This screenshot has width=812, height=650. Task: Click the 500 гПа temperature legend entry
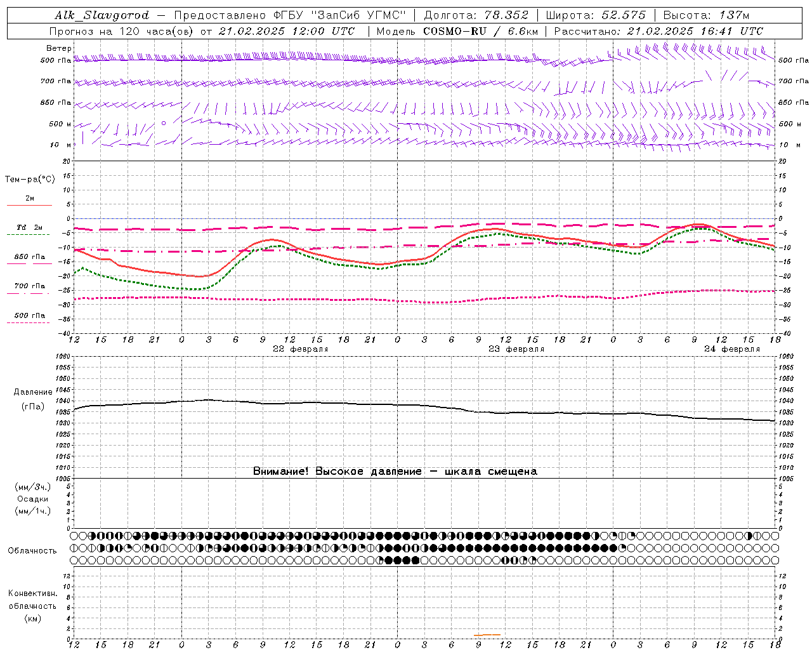(x=30, y=315)
